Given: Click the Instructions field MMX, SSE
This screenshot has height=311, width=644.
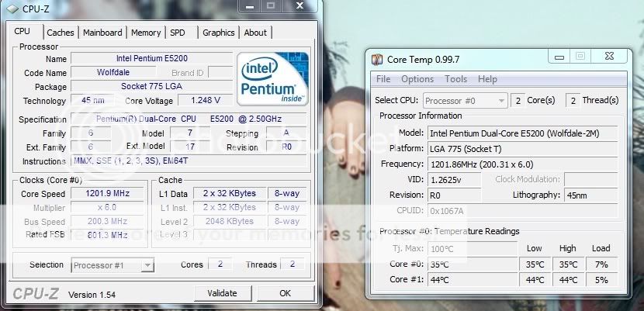Looking at the screenshot, I should coord(189,161).
